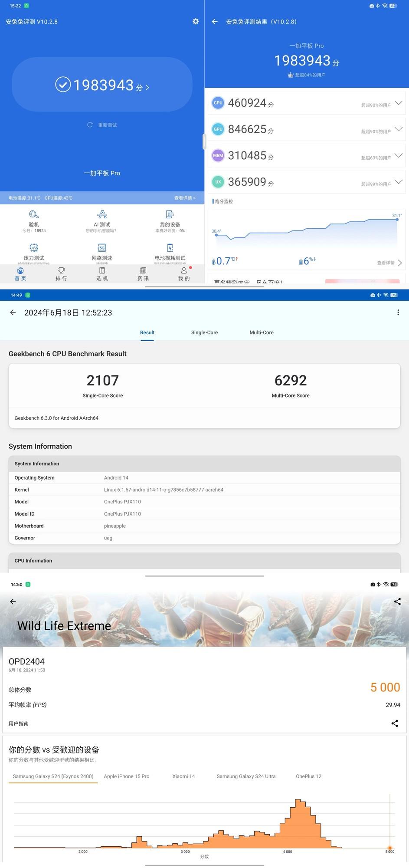Tap Operating System value Android 14
409x868 pixels.
pyautogui.click(x=116, y=478)
